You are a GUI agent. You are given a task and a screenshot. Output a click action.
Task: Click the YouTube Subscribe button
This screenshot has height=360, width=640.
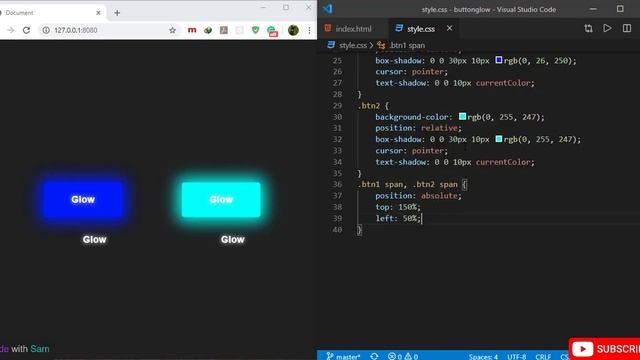tap(605, 349)
